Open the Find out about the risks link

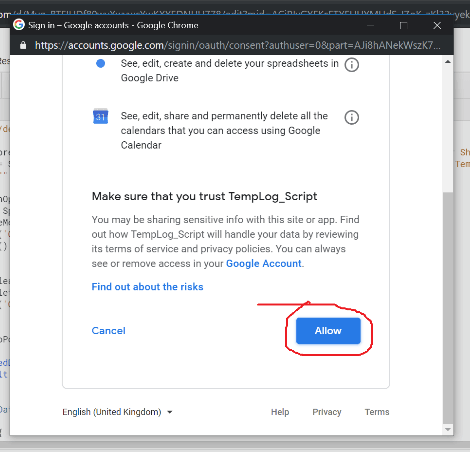click(147, 287)
